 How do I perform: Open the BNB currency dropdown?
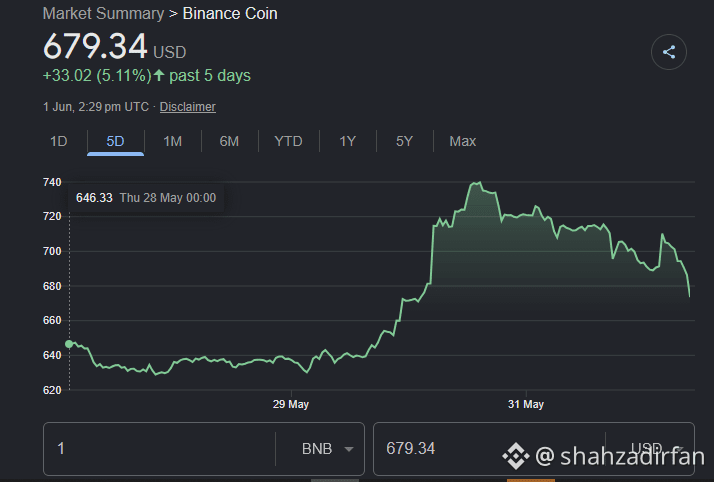click(x=327, y=449)
